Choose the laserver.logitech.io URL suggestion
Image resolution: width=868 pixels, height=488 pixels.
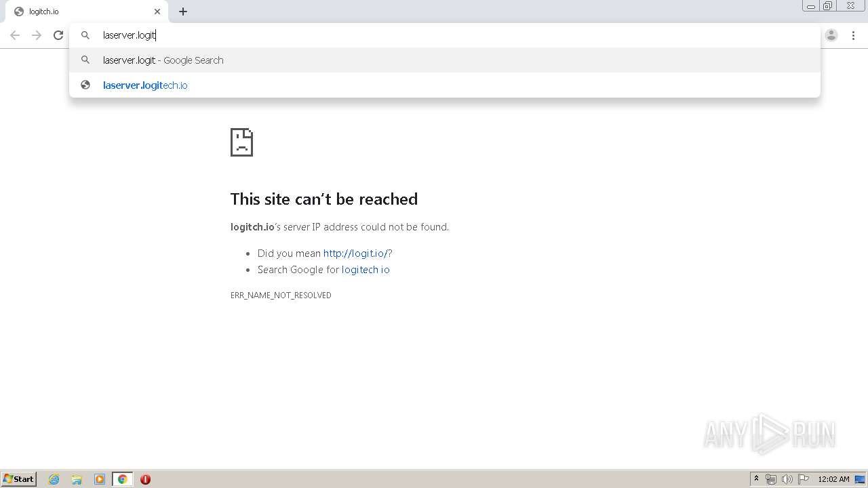(444, 85)
